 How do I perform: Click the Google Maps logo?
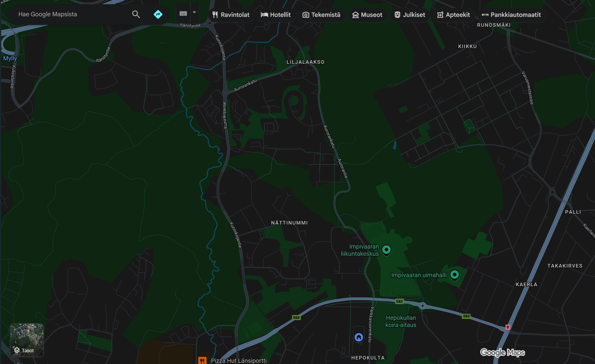(502, 352)
